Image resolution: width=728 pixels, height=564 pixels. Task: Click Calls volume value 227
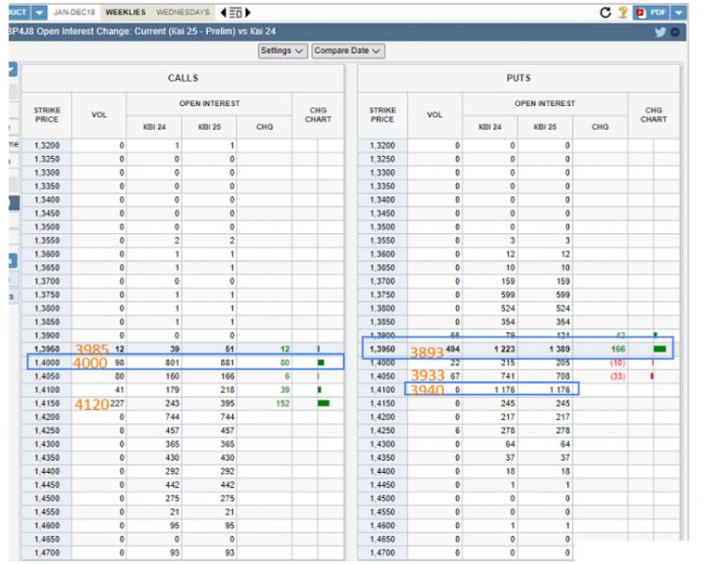point(117,403)
